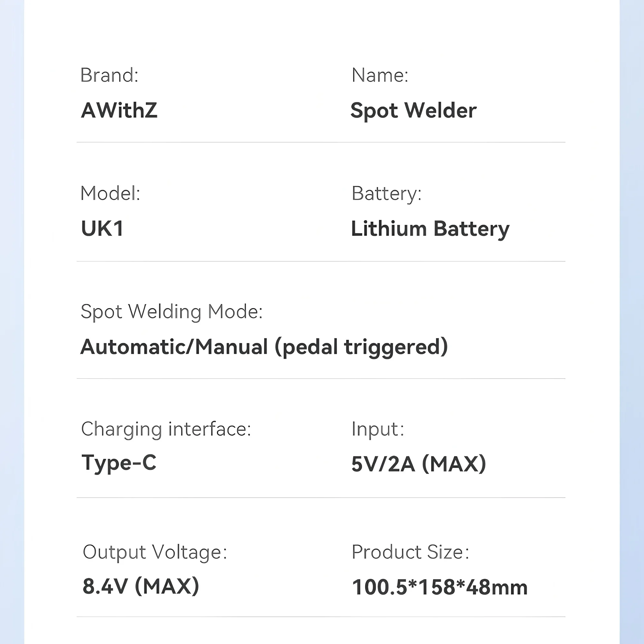This screenshot has height=644, width=644.
Task: Select the Type-C value text
Action: pyautogui.click(x=119, y=463)
